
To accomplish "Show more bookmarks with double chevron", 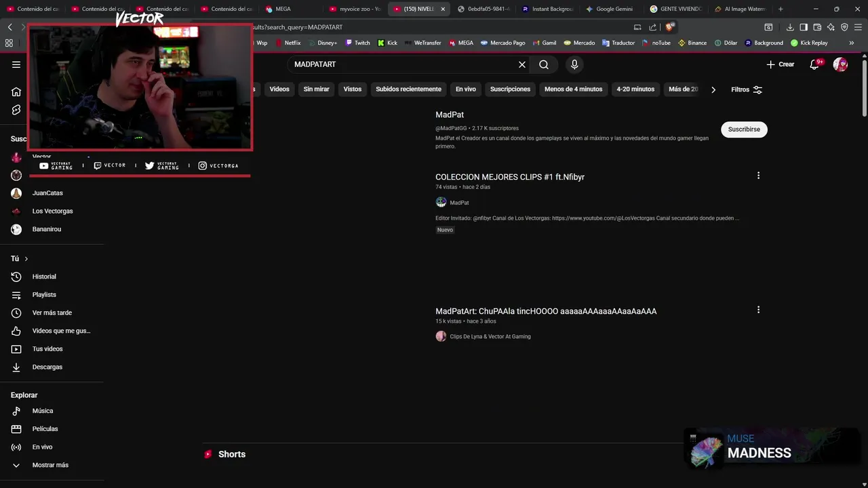I will pos(852,43).
